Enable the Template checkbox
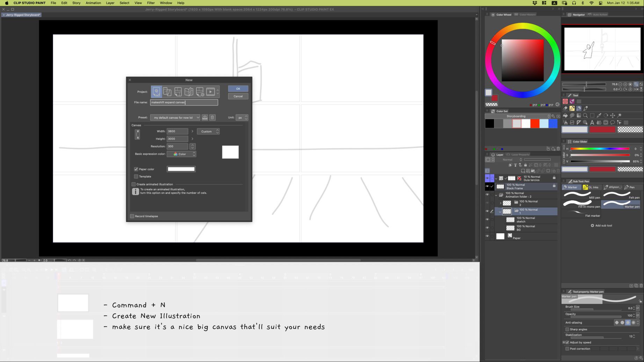This screenshot has width=644, height=362. tap(136, 177)
